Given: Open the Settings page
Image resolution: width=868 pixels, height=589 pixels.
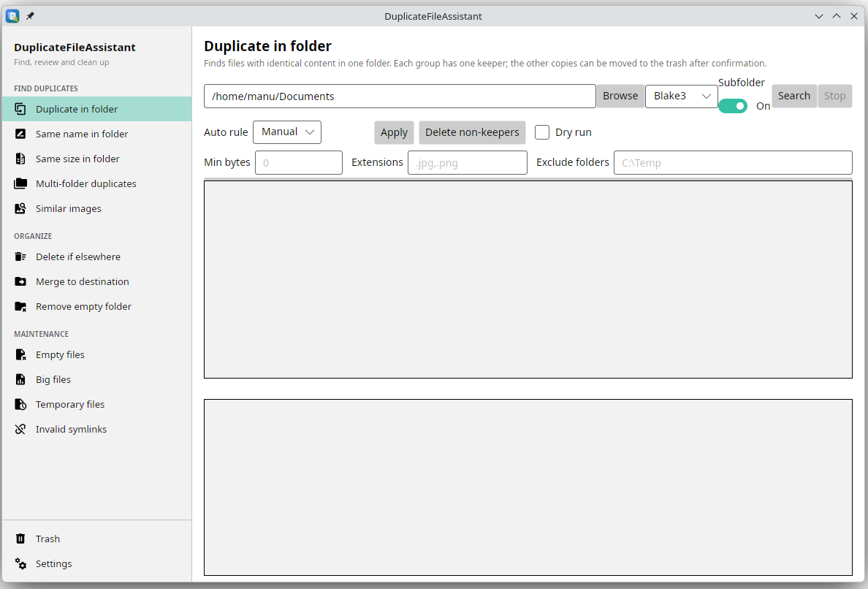Looking at the screenshot, I should pos(97,564).
